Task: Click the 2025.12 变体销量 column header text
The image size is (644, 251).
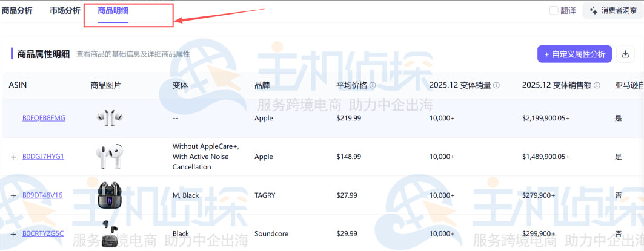Action: pos(460,85)
